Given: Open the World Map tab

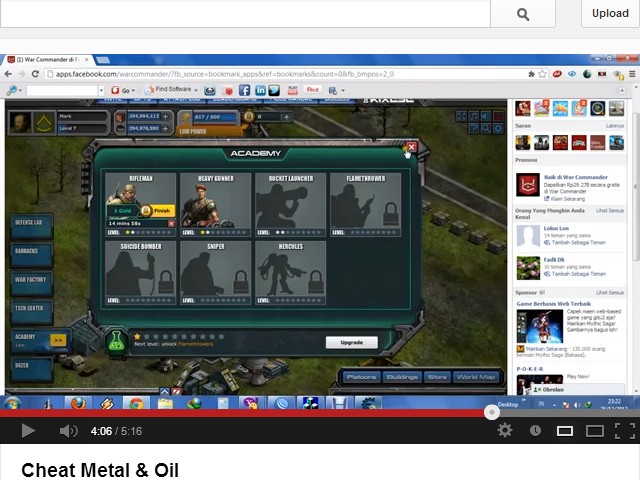Looking at the screenshot, I should 476,377.
